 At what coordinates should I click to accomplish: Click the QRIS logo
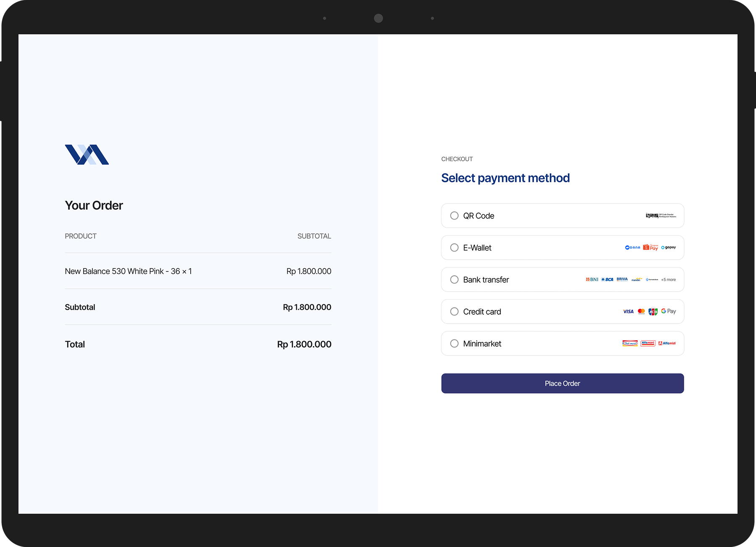[661, 216]
